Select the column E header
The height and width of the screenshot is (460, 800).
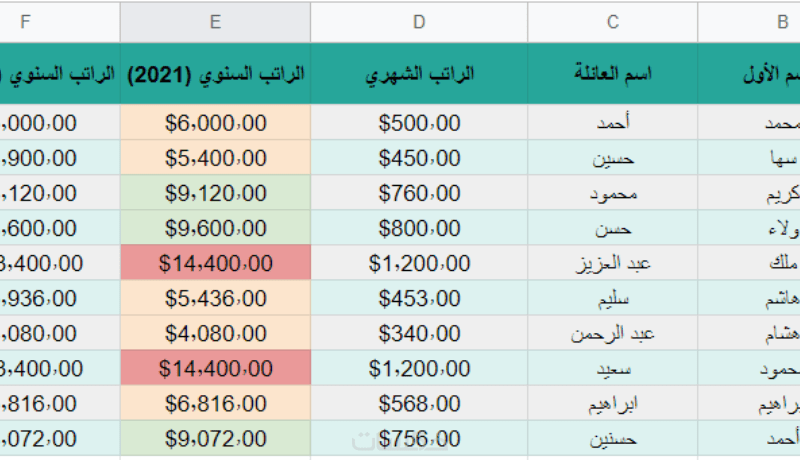[x=215, y=21]
